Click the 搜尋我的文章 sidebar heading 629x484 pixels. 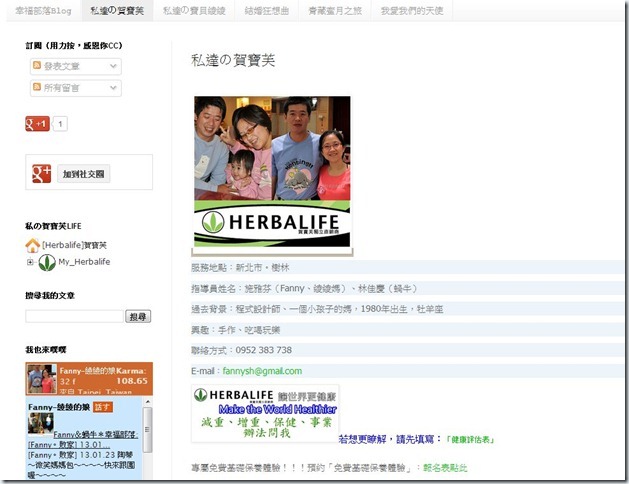tap(50, 296)
